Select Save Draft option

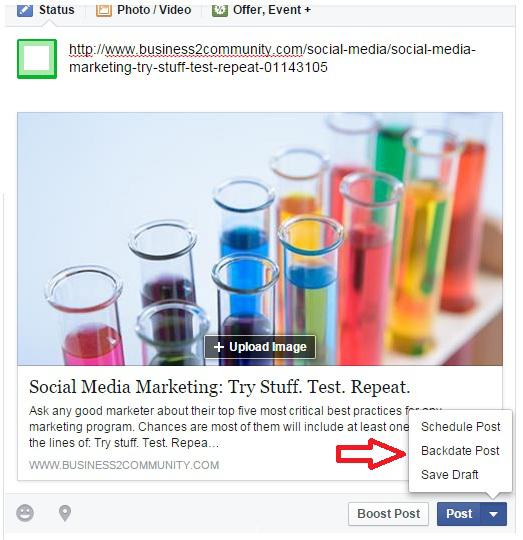(x=449, y=475)
